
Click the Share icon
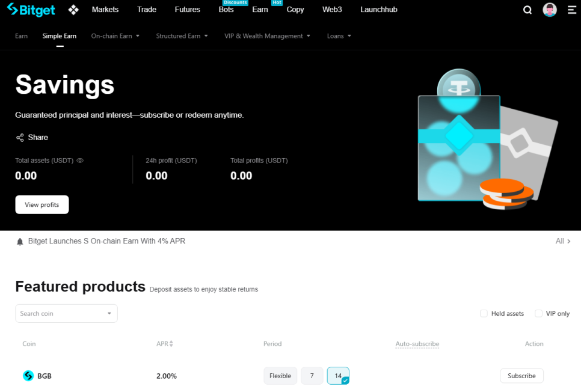coord(20,138)
